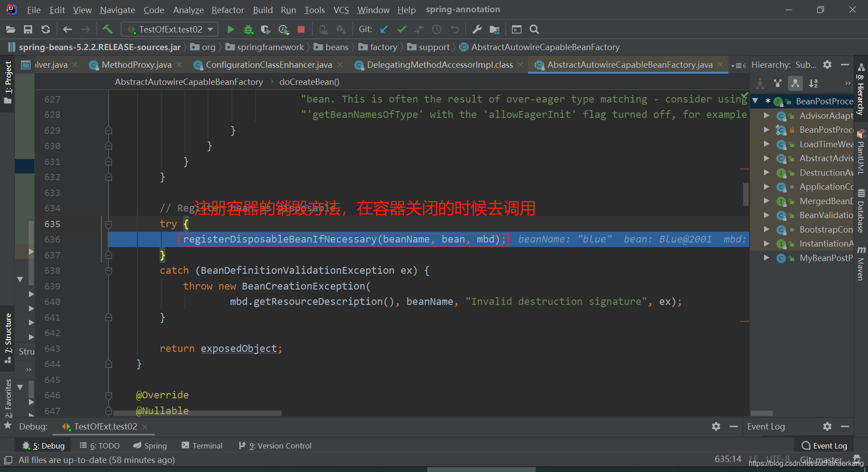
Task: Open the 9: Version Control tool window
Action: [275, 446]
